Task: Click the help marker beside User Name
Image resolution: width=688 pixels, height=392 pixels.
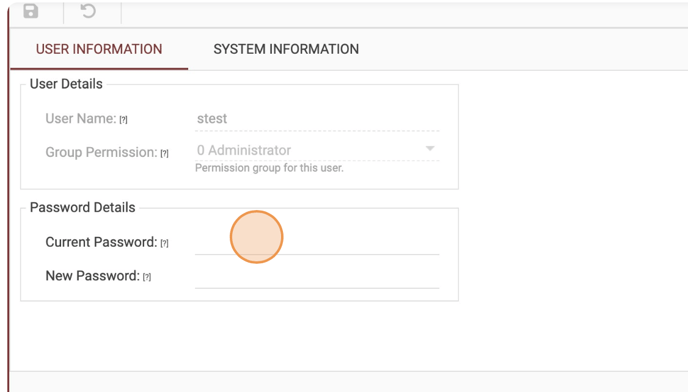Action: (x=123, y=119)
